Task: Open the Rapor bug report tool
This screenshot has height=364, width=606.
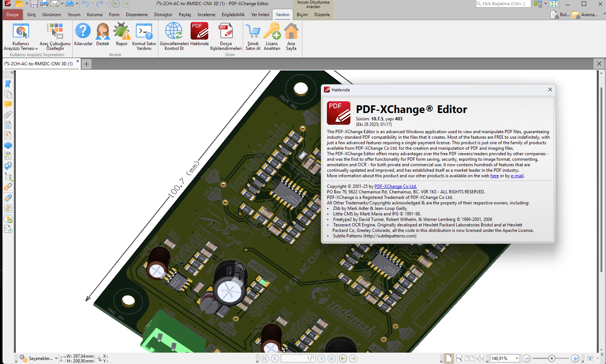Action: point(122,31)
